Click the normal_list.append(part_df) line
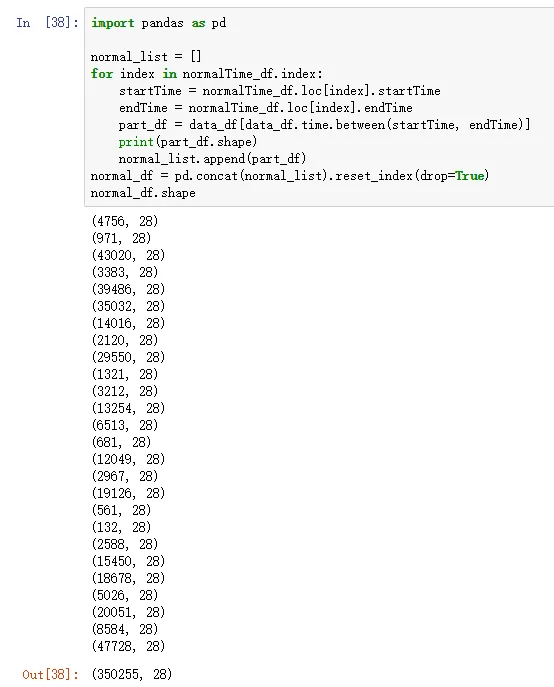Image resolution: width=554 pixels, height=687 pixels. (x=212, y=159)
